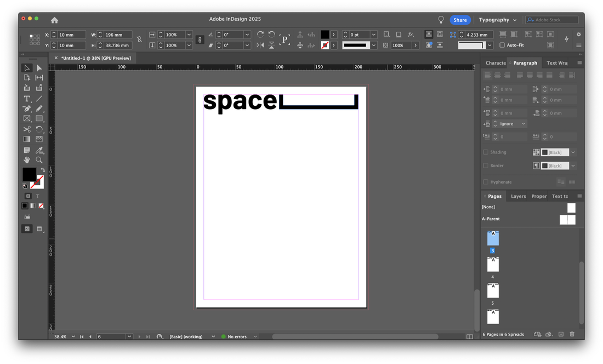
Task: Select the Hand tool
Action: (x=26, y=160)
